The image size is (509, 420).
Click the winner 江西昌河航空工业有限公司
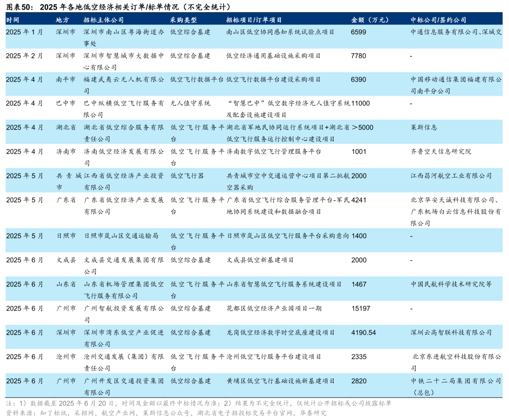(451, 176)
